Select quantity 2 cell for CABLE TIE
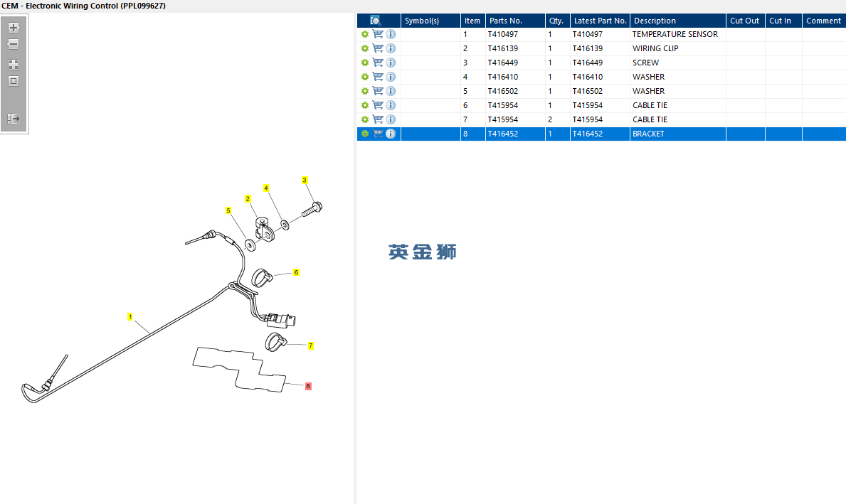This screenshot has width=846, height=504. click(557, 119)
